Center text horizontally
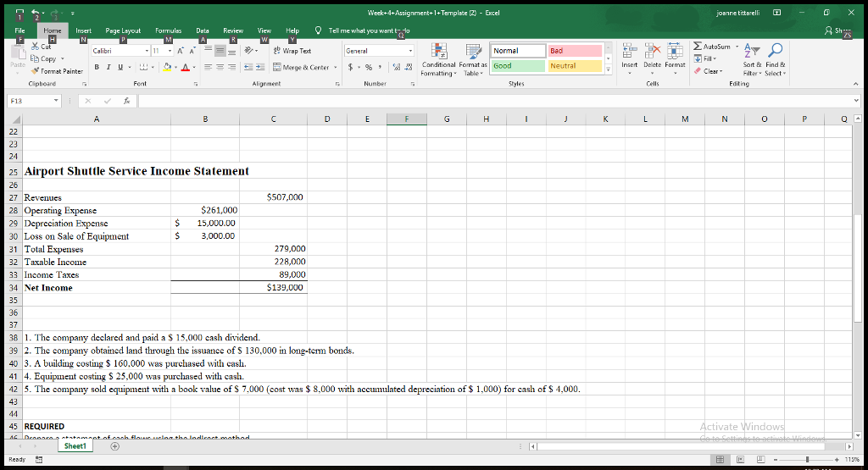The image size is (868, 470). pyautogui.click(x=220, y=67)
